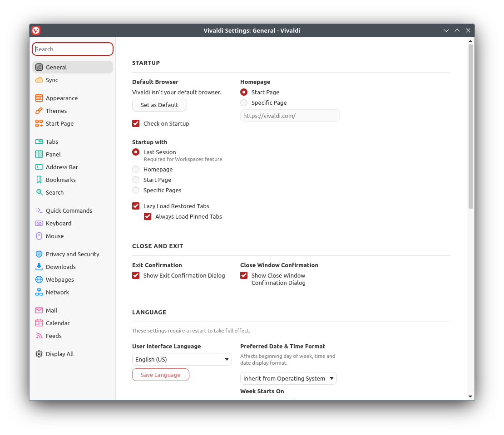
Task: Click Set as Default button
Action: click(159, 105)
